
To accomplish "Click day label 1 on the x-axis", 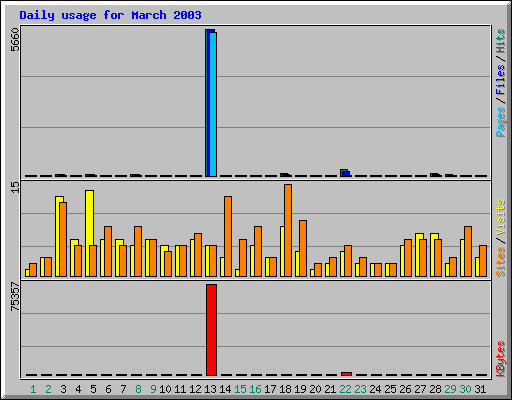I will click(x=33, y=389).
